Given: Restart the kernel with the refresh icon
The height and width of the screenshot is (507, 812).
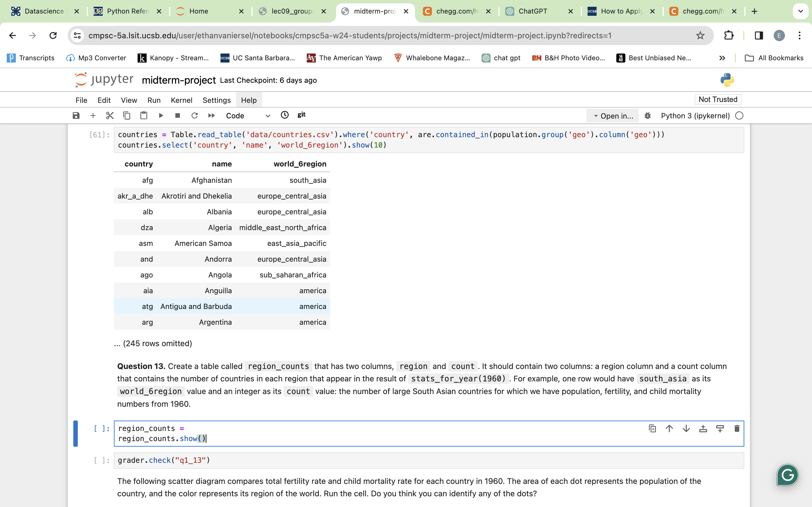Looking at the screenshot, I should tap(195, 115).
